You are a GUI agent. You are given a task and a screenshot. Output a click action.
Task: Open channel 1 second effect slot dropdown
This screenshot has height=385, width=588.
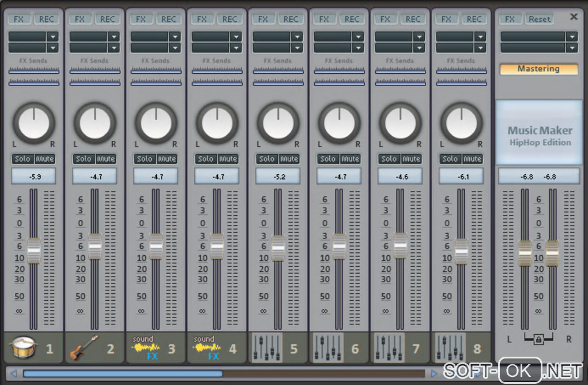(53, 48)
